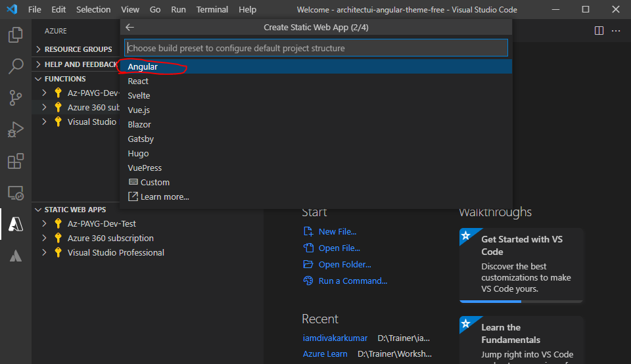
Task: Open the Run menu
Action: (x=178, y=9)
